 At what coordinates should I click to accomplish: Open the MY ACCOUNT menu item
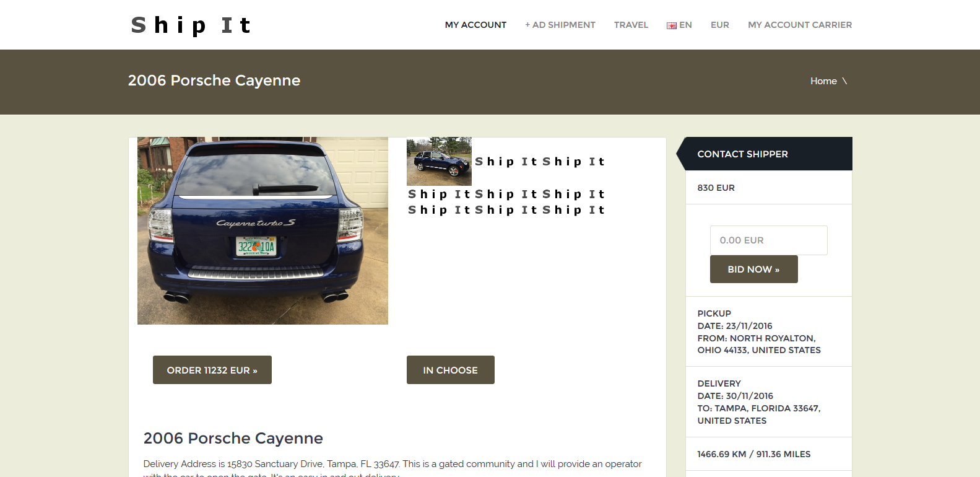pyautogui.click(x=475, y=25)
